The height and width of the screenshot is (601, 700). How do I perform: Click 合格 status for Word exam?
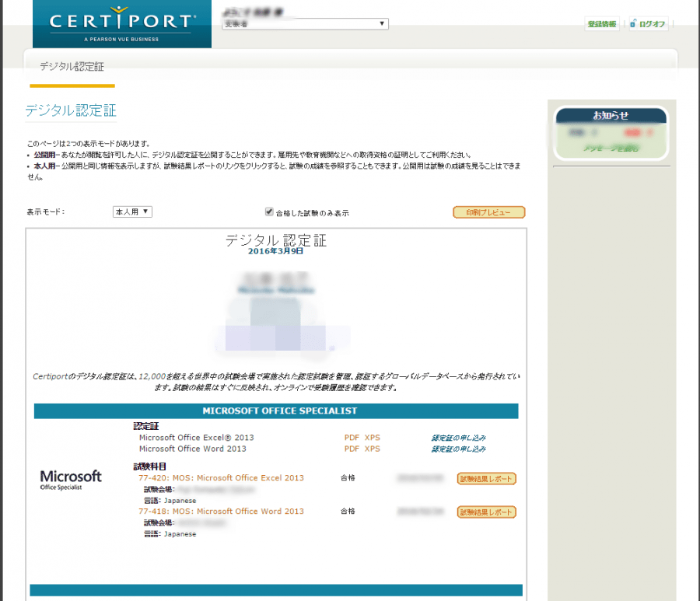[348, 512]
